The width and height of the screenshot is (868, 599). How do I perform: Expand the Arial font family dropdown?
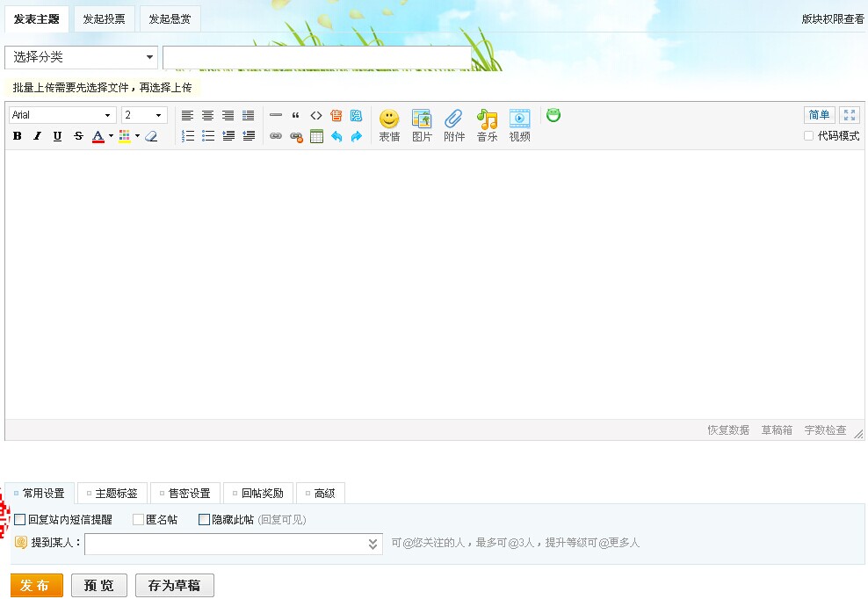62,115
